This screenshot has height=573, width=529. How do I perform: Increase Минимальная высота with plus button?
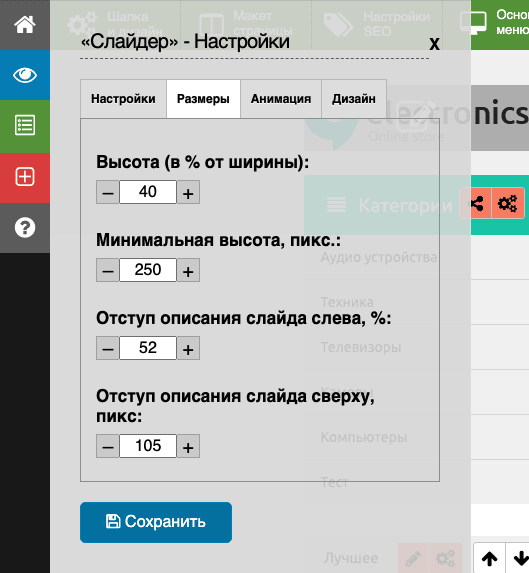coord(188,270)
